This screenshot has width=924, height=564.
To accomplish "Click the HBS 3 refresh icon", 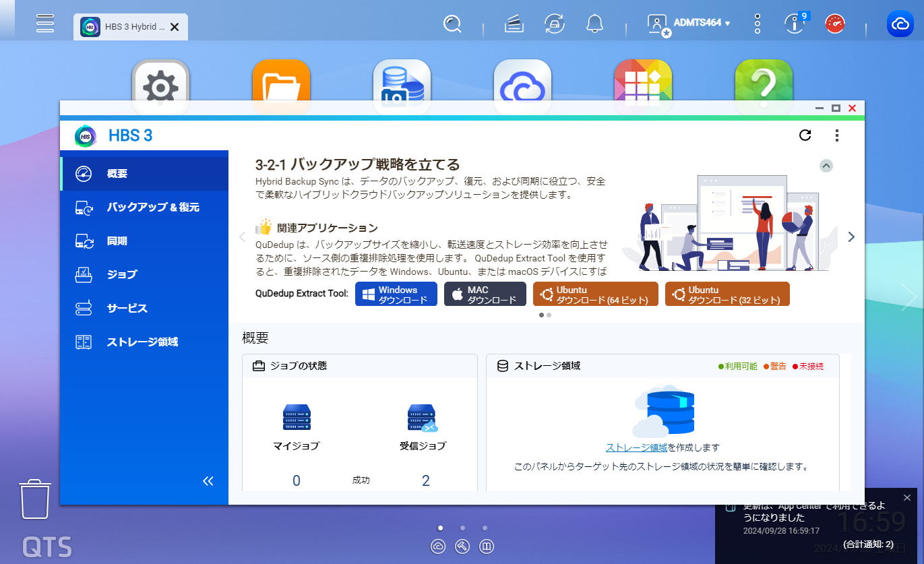I will (805, 135).
